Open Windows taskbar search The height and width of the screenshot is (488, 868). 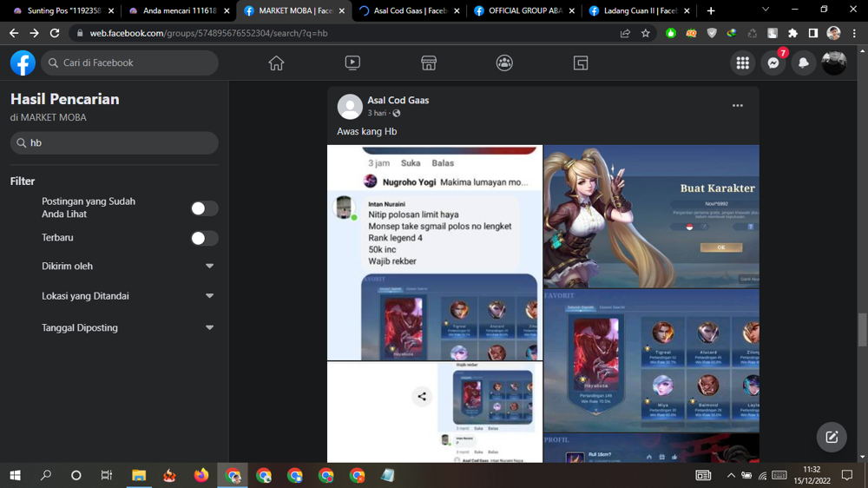coord(46,475)
